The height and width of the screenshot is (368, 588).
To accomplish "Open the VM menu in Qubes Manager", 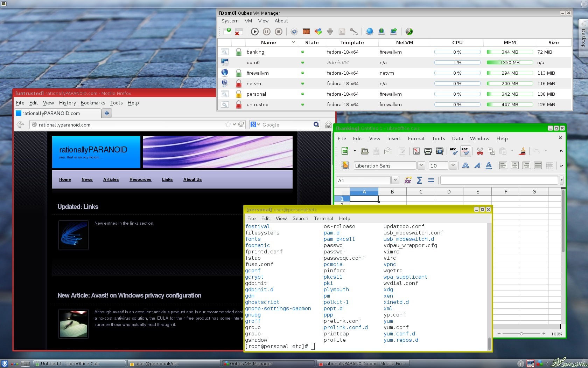I will click(248, 21).
